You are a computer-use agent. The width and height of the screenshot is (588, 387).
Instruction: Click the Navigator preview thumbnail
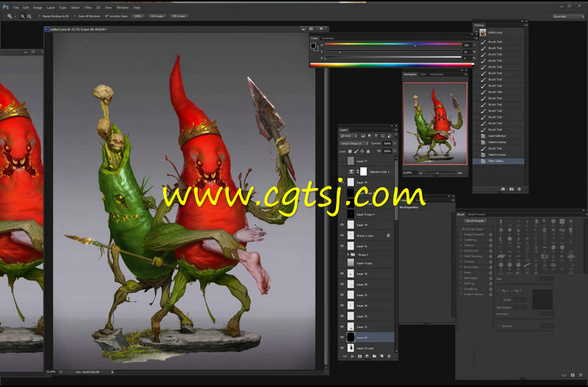pyautogui.click(x=435, y=123)
